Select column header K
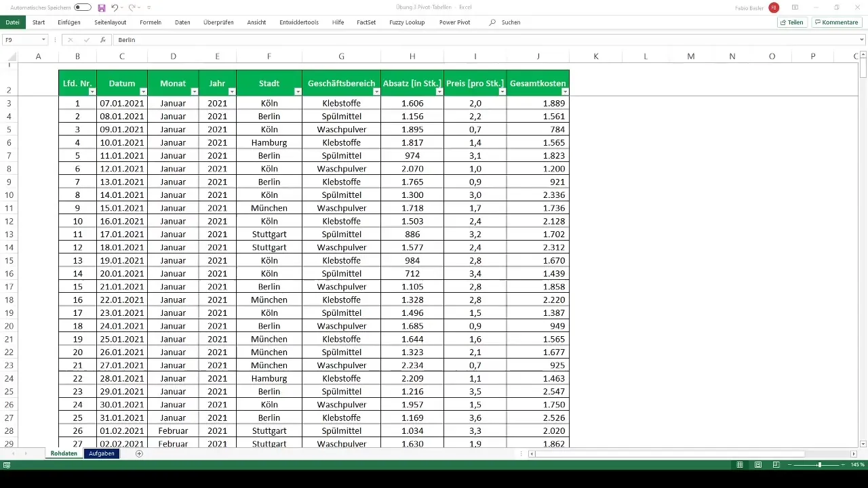The height and width of the screenshot is (488, 868). point(595,56)
